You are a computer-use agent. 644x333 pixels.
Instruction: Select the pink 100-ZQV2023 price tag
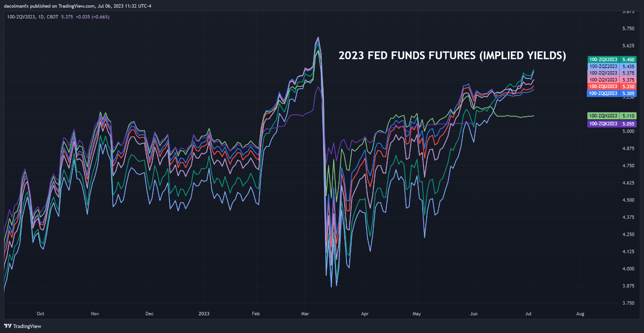pos(612,80)
